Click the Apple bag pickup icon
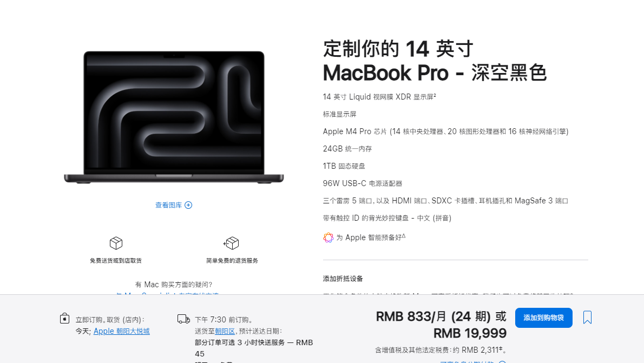Screen dimensions: 644x363 point(64,318)
